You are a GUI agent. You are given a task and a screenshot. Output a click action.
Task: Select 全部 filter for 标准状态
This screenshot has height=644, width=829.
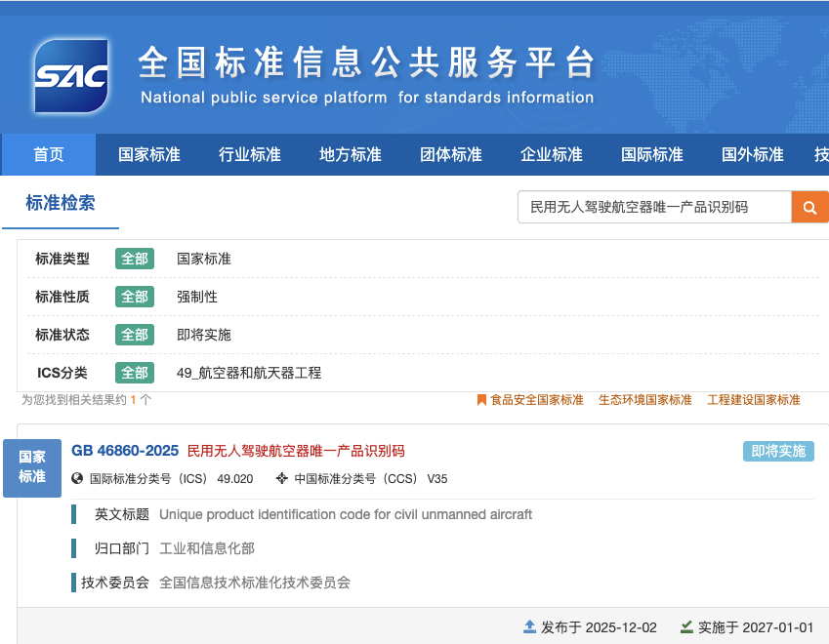(x=135, y=335)
